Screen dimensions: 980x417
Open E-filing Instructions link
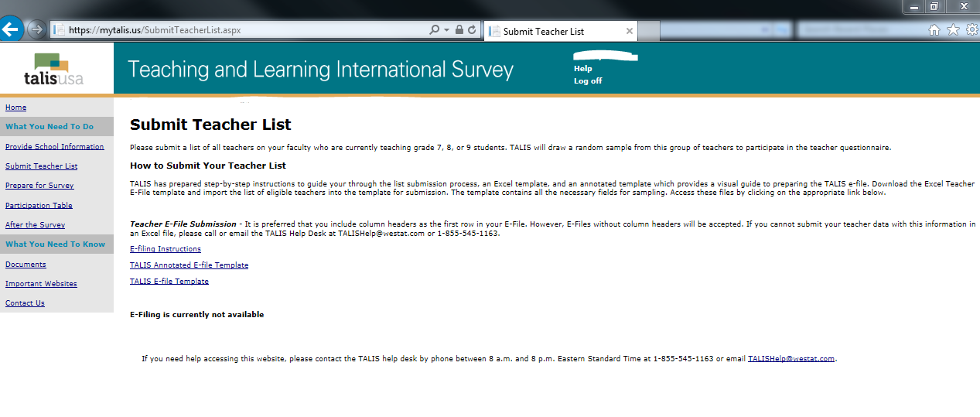166,249
